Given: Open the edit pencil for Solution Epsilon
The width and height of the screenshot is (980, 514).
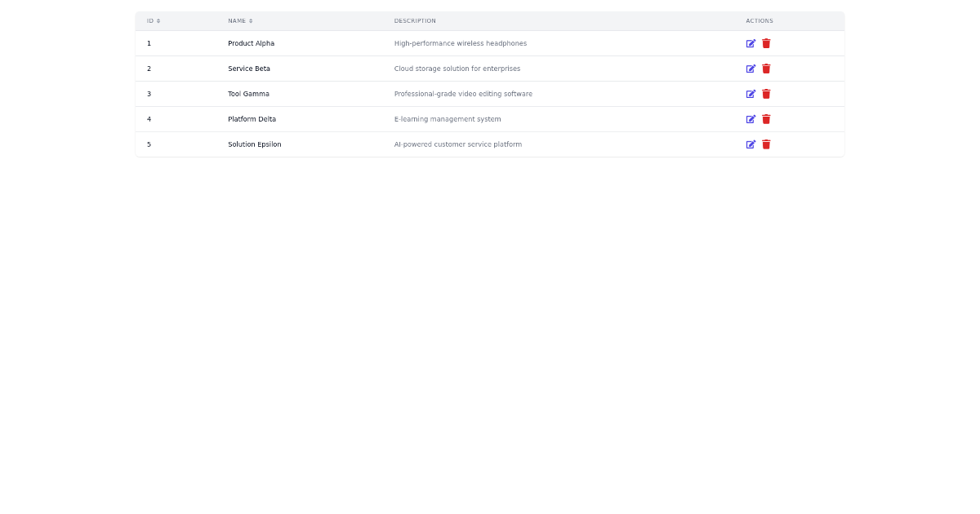Looking at the screenshot, I should [751, 144].
